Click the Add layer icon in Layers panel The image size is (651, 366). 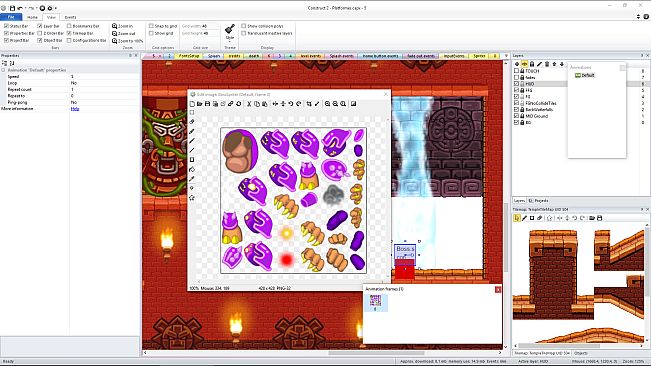[x=517, y=64]
